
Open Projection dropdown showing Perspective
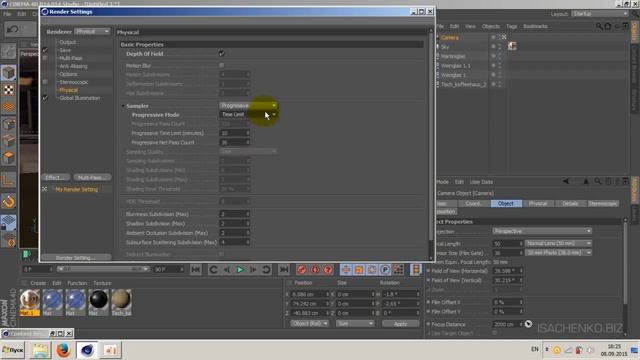point(542,231)
